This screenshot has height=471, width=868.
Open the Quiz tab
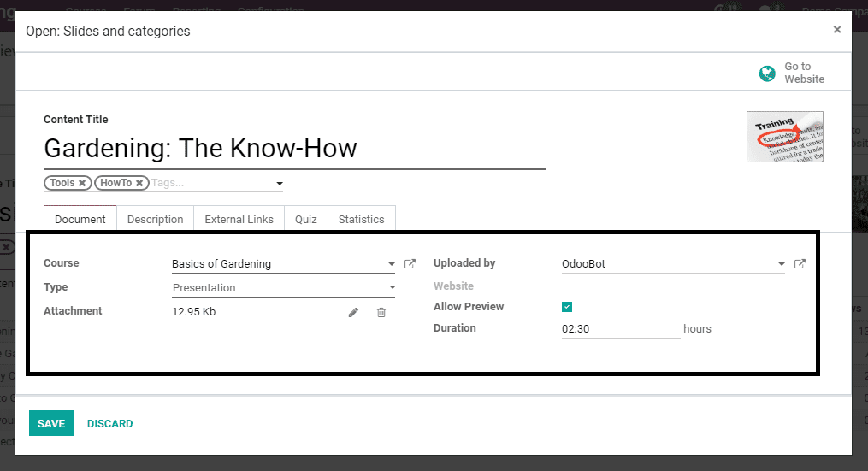(x=306, y=219)
